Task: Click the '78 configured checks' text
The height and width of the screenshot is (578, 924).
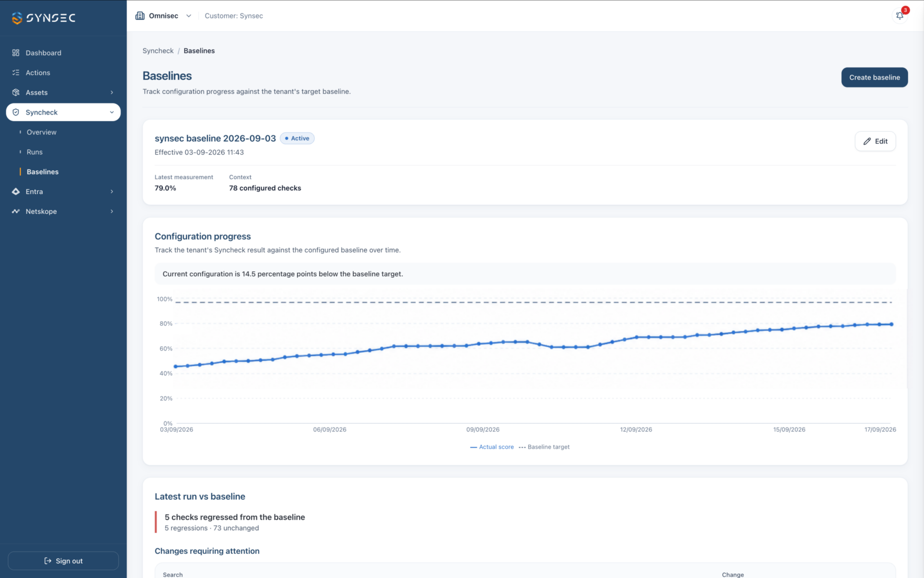Action: tap(265, 188)
